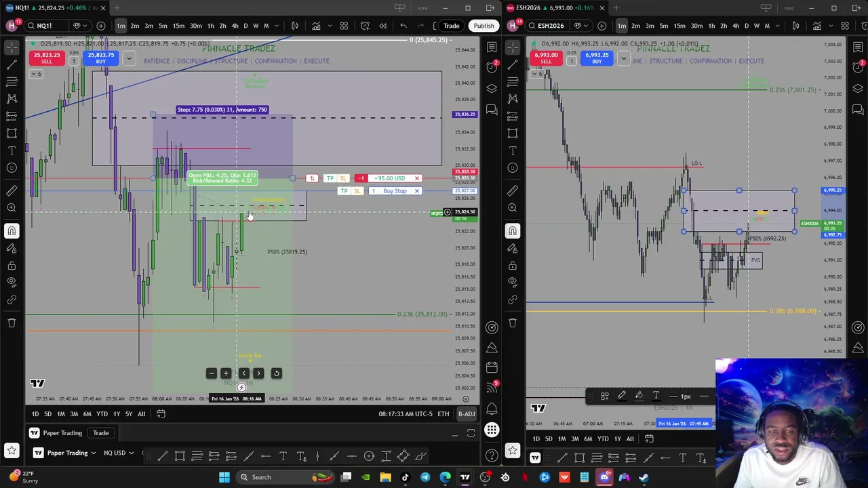Select 3M range under ESH2026 chart
Image resolution: width=868 pixels, height=488 pixels.
574,439
